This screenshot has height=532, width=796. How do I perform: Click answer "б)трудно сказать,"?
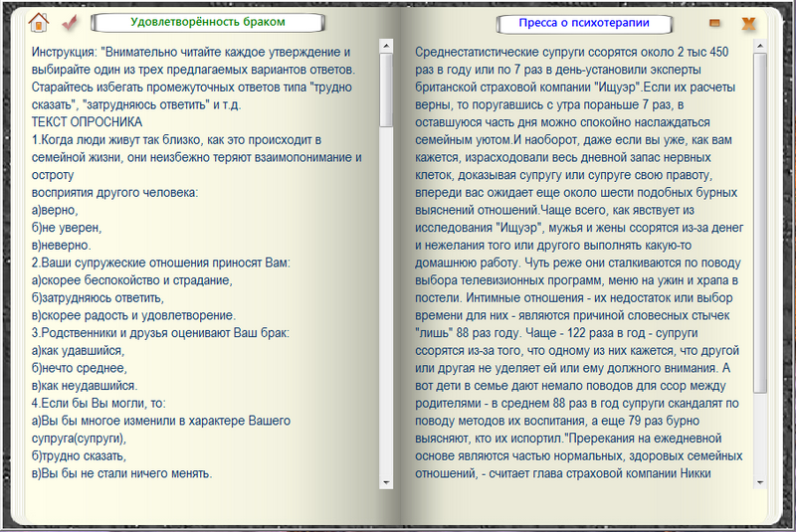(79, 455)
